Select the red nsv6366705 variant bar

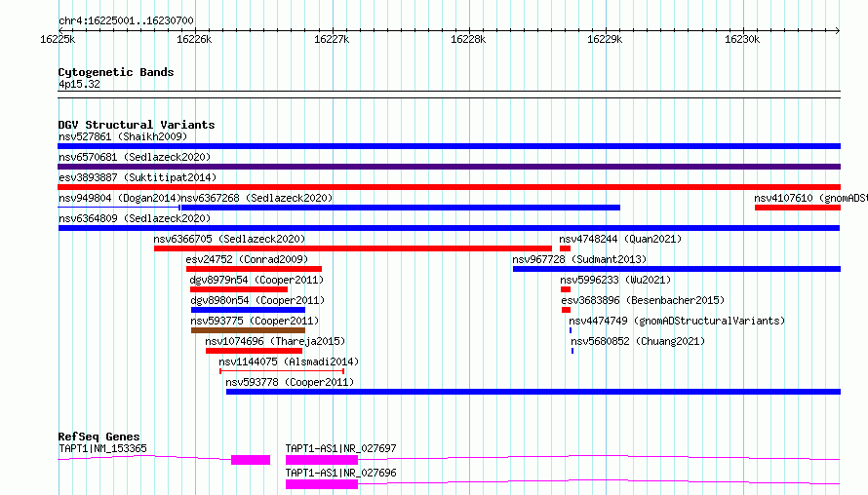353,248
